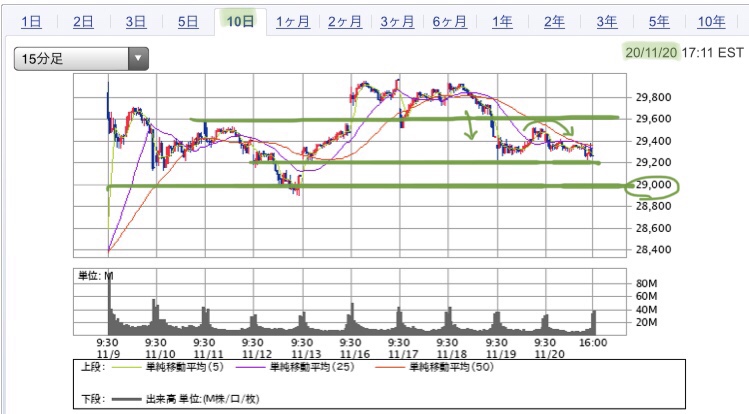This screenshot has width=749, height=414.
Task: Click the 28,400 price axis label
Action: tap(653, 250)
